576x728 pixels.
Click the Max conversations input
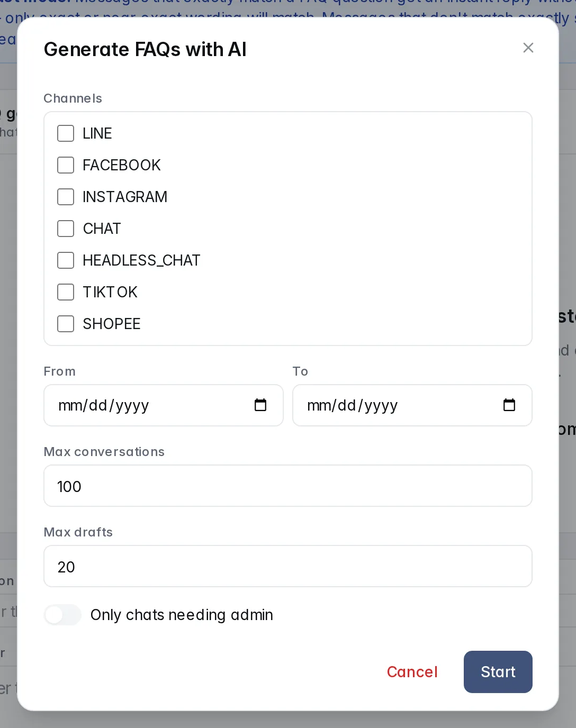[x=288, y=486]
